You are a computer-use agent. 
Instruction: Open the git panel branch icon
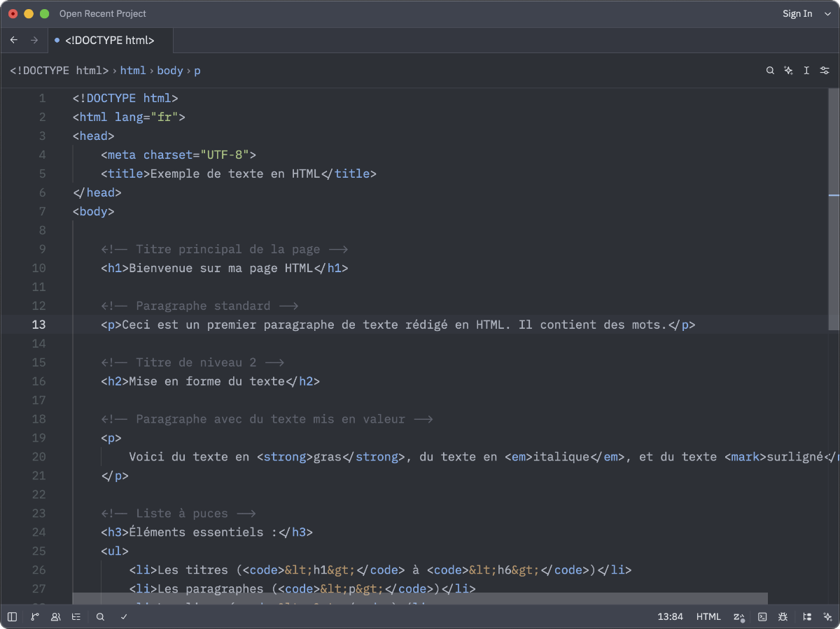click(x=35, y=617)
